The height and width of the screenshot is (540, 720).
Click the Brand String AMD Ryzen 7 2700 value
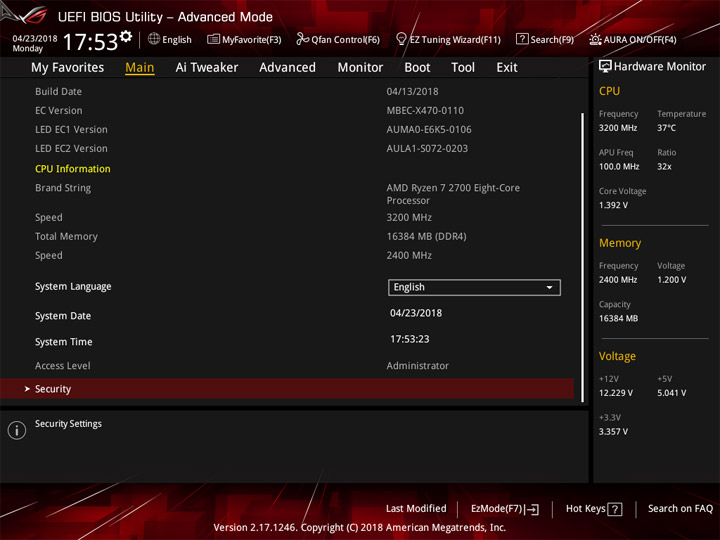[x=453, y=194]
